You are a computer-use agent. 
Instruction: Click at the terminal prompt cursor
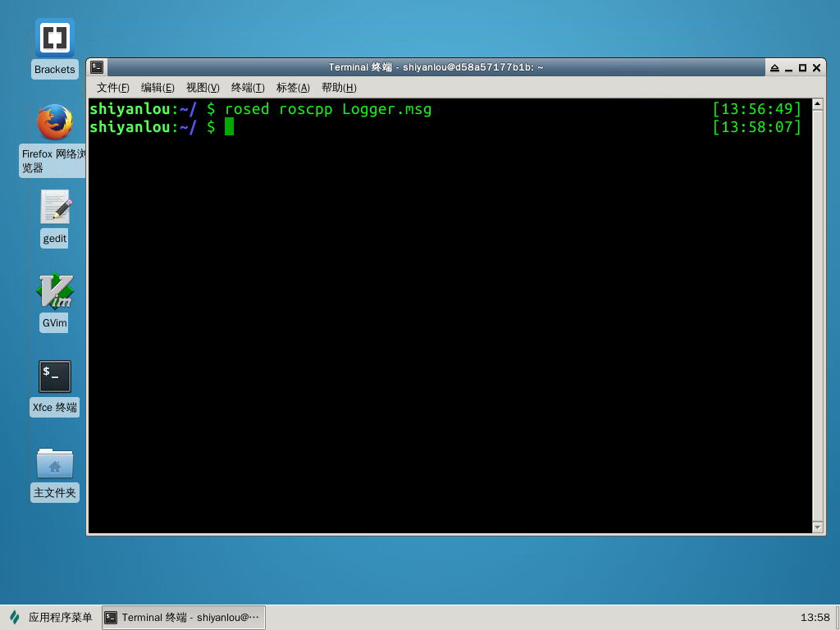230,127
